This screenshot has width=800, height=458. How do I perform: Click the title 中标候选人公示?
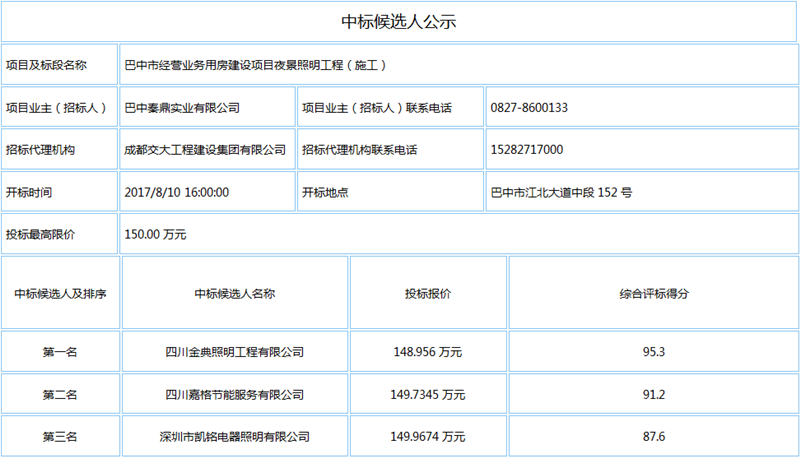[398, 21]
